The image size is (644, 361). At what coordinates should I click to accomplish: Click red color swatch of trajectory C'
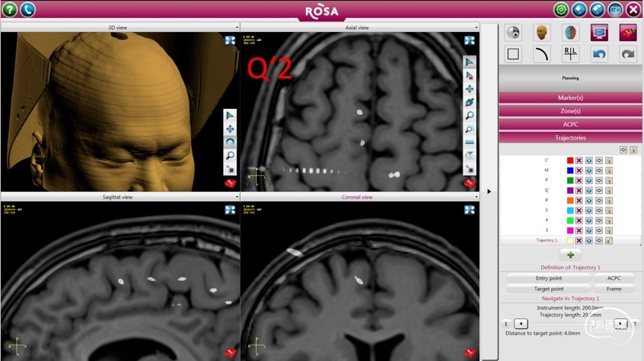click(570, 160)
